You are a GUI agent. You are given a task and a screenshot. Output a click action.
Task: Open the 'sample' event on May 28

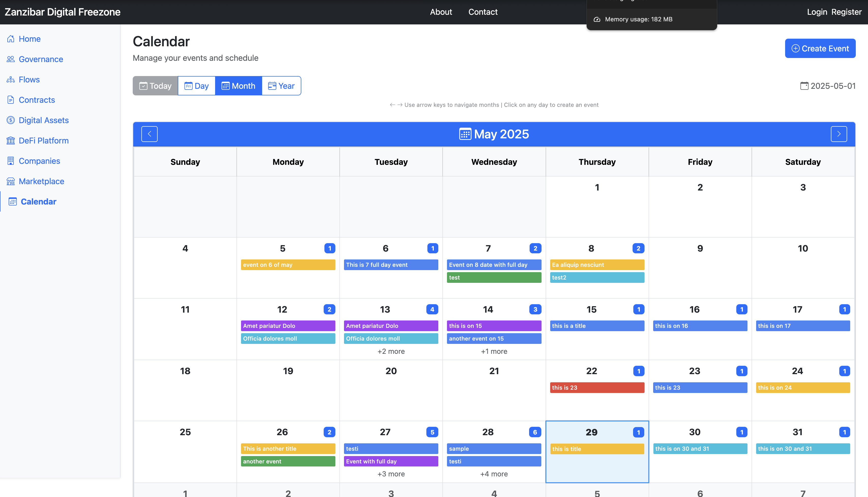(494, 449)
